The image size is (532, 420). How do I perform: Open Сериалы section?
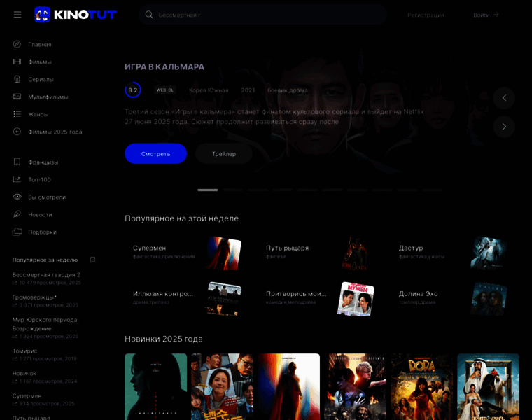pyautogui.click(x=41, y=79)
